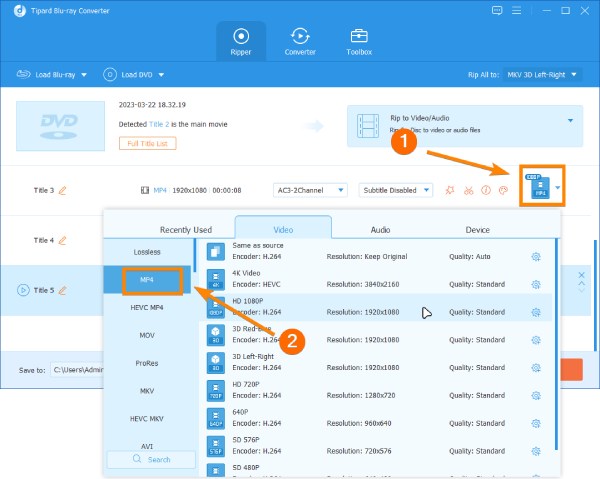Switch to the Device format tab
The image size is (600, 479).
point(477,230)
